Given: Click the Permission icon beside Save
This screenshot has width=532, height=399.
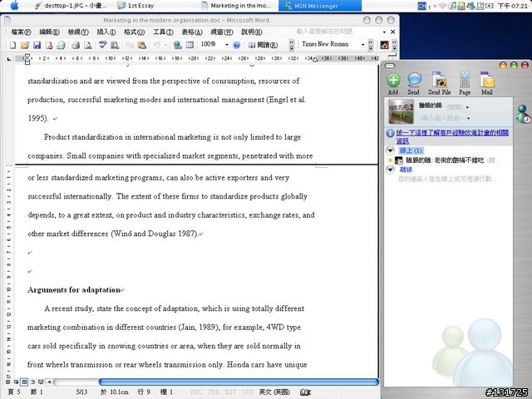Looking at the screenshot, I should click(x=49, y=45).
